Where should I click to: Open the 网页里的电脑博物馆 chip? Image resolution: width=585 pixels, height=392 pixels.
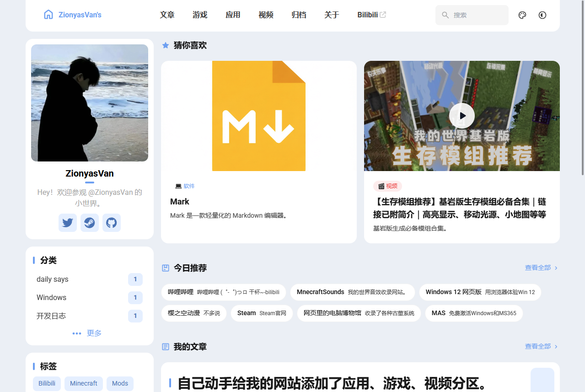point(359,313)
